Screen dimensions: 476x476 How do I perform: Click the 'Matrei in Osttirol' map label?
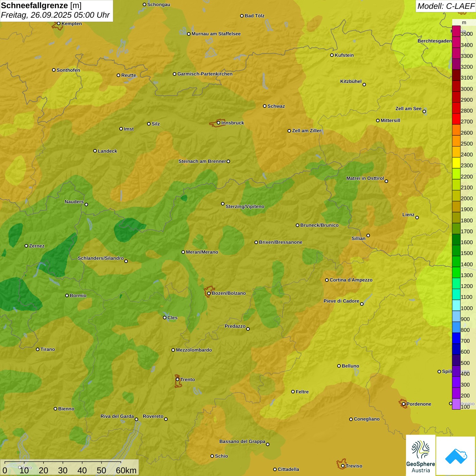[x=365, y=178]
